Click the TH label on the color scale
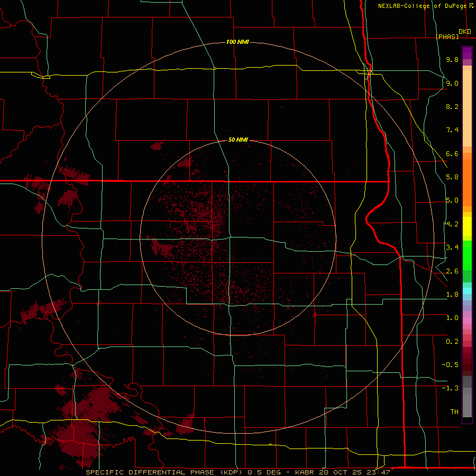The height and width of the screenshot is (476, 476). point(454,412)
